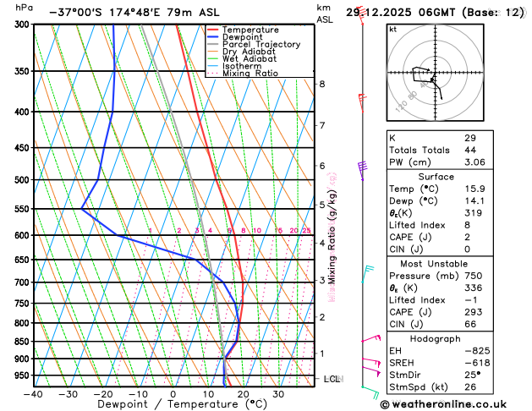Click the Dewpoint / Temperature (°C) axis title
This screenshot has width=532, height=411.
(182, 404)
